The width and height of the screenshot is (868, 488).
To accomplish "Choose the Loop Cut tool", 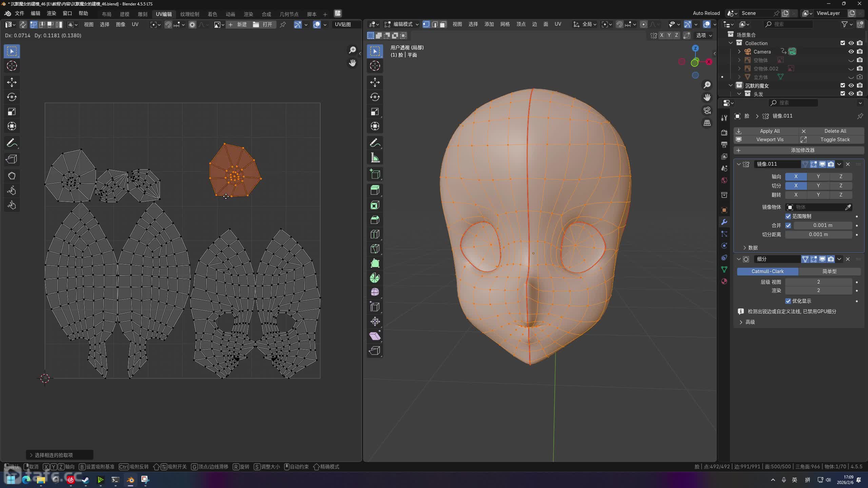I will (375, 234).
